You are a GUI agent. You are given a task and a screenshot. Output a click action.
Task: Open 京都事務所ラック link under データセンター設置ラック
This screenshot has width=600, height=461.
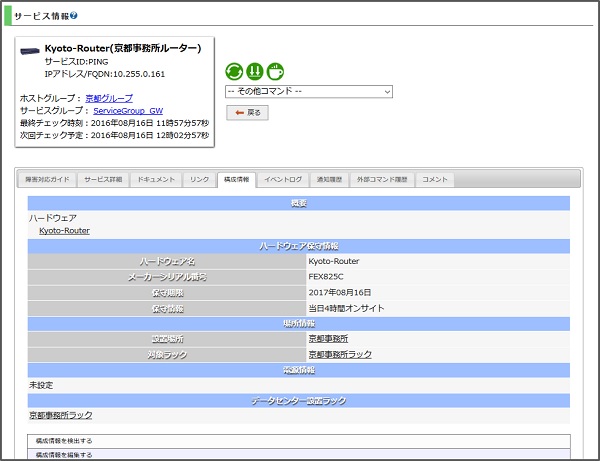pyautogui.click(x=60, y=415)
